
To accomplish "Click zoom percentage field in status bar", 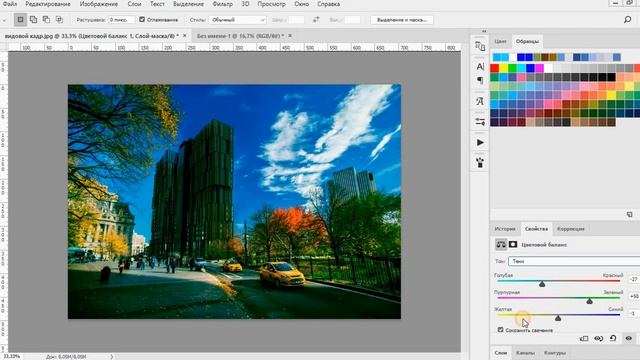I will [11, 357].
